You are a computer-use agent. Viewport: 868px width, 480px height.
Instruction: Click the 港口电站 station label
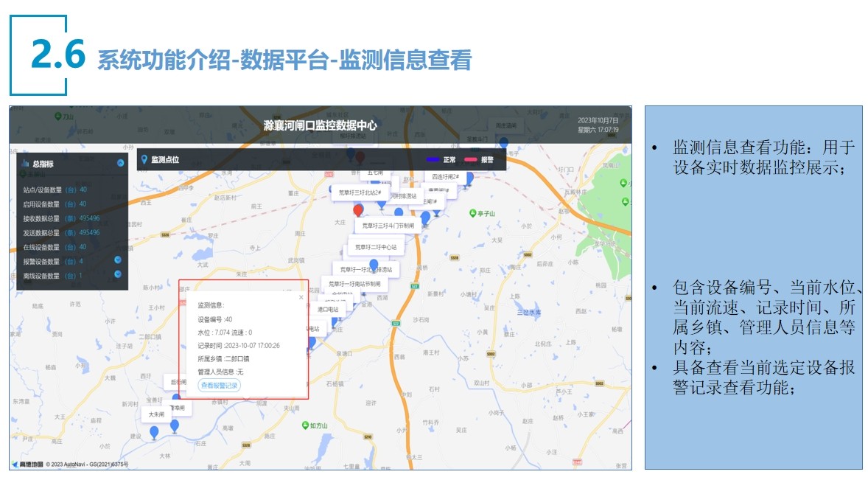[328, 310]
